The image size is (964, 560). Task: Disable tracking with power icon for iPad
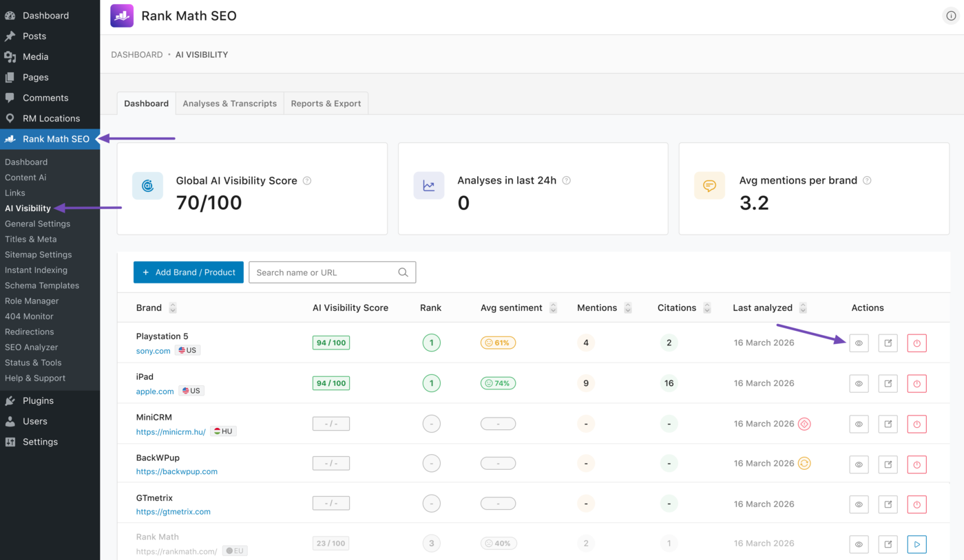917,383
